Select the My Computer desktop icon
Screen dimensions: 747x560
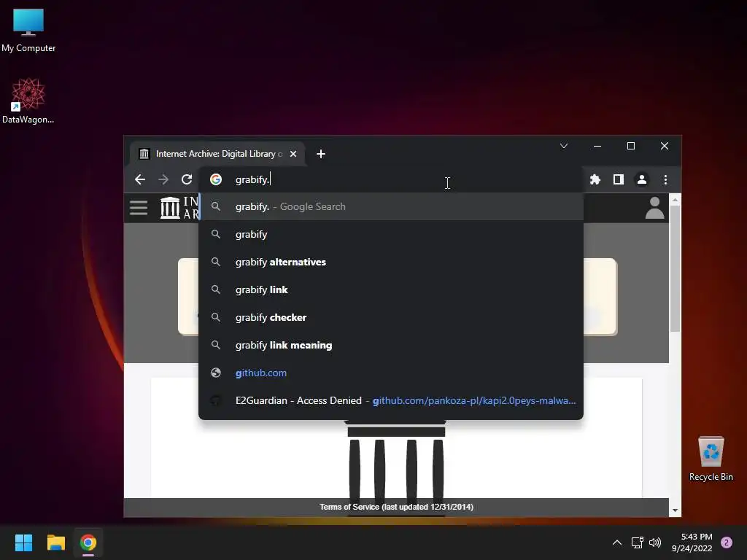pyautogui.click(x=28, y=31)
